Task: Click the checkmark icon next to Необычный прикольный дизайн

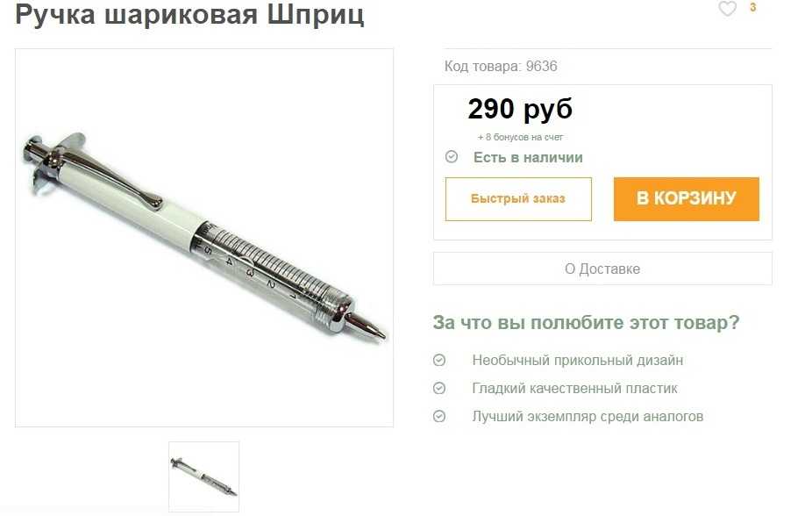Action: [439, 360]
